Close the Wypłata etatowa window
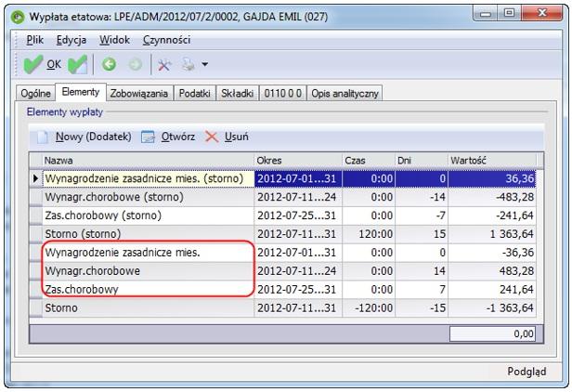The height and width of the screenshot is (392, 572). 542,14
